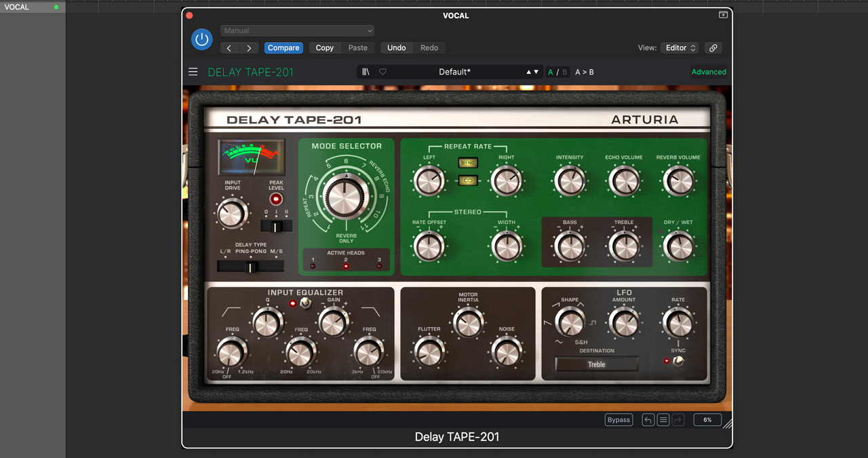Screen dimensions: 868x458
Task: Favorite preset with heart icon
Action: pyautogui.click(x=382, y=72)
